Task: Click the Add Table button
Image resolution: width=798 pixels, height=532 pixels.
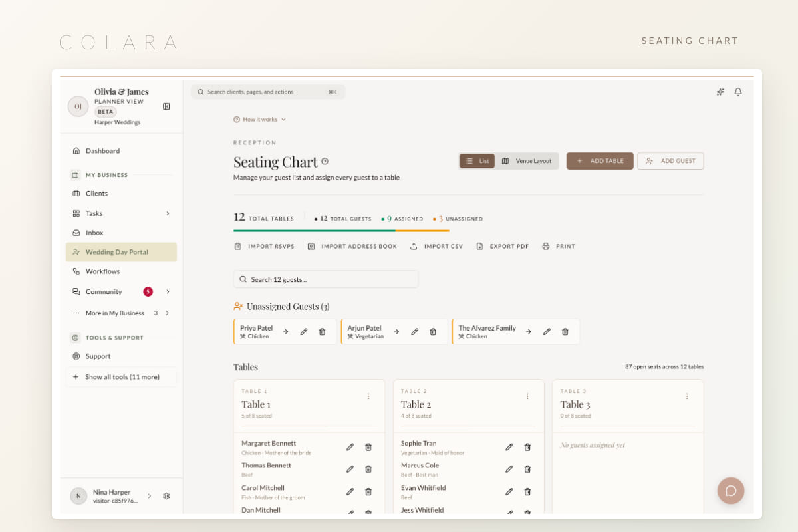Action: (x=600, y=161)
